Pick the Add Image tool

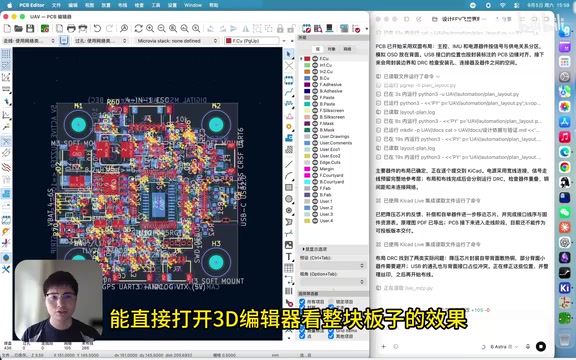tap(289, 245)
